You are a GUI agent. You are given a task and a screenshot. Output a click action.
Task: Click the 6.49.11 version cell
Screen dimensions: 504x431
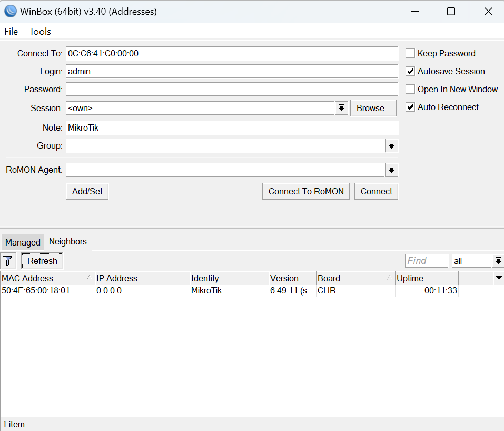click(292, 291)
